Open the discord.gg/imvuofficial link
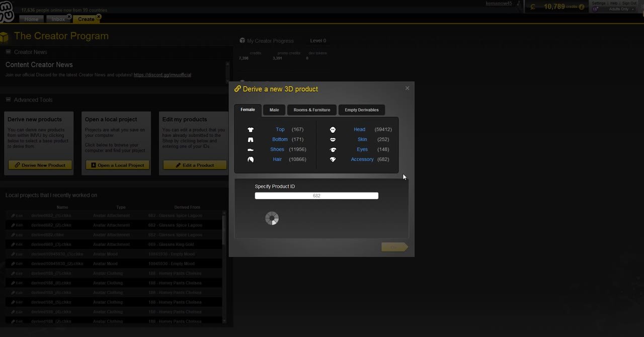The image size is (644, 337). click(163, 75)
